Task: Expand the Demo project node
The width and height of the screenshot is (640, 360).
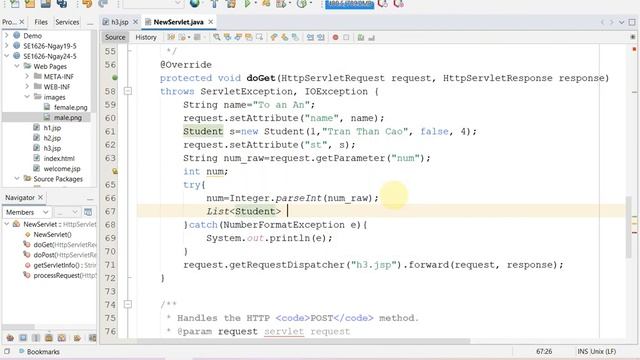Action: (x=7, y=36)
